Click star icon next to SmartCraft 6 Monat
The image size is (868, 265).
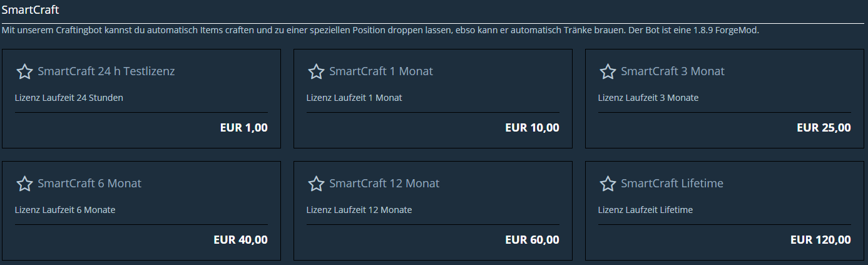(24, 184)
